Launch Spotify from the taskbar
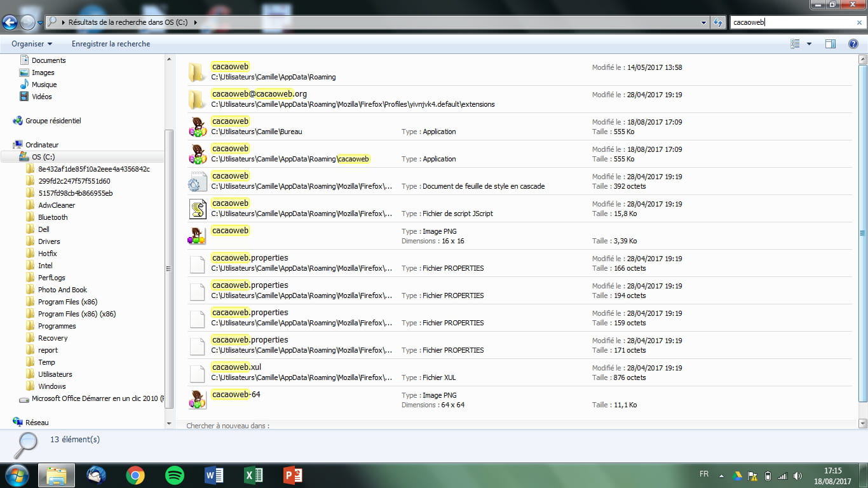868x488 pixels. 175,475
